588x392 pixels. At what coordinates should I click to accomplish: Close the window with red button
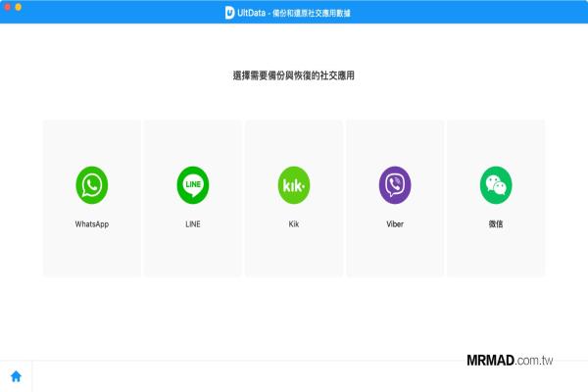coord(7,7)
